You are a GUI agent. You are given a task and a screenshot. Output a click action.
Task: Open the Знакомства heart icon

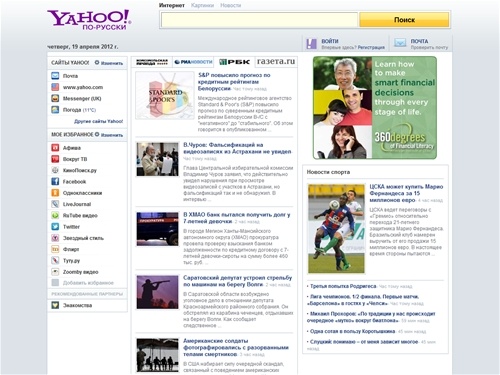[x=55, y=305]
